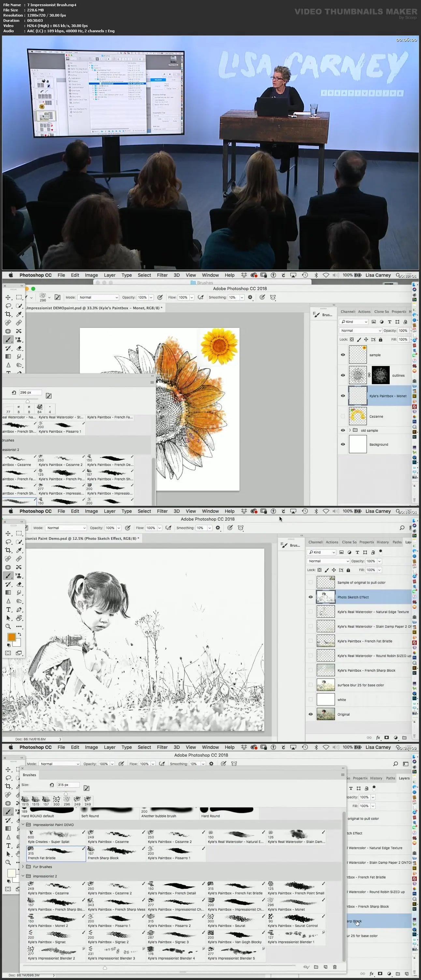Open the Window menu in the sunflower frame
421x980 pixels.
210,275
